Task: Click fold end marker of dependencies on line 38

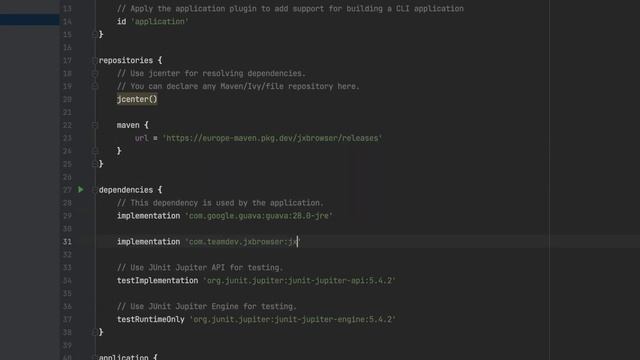Action: (95, 332)
